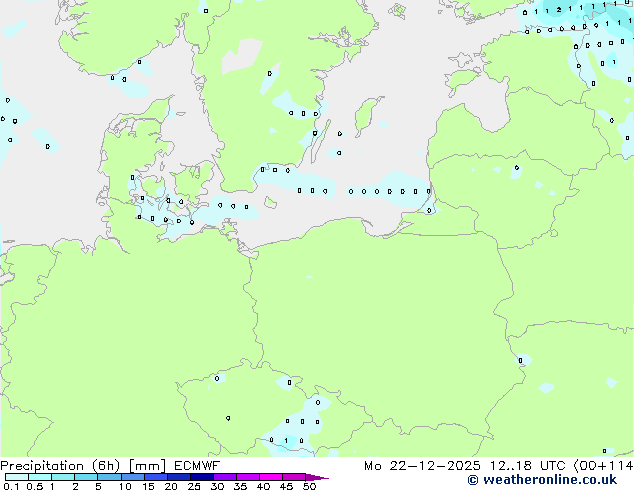Click the legend label '35'

[240, 486]
